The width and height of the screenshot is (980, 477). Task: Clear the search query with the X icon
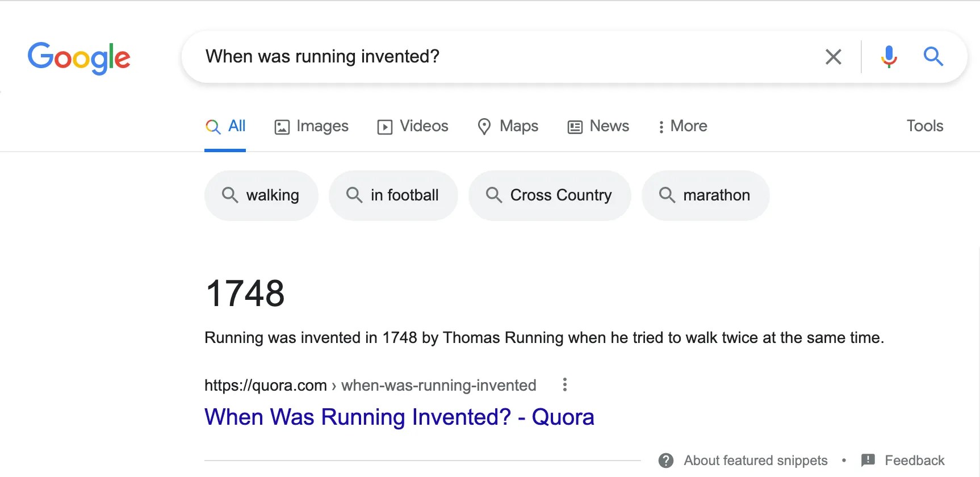point(833,57)
